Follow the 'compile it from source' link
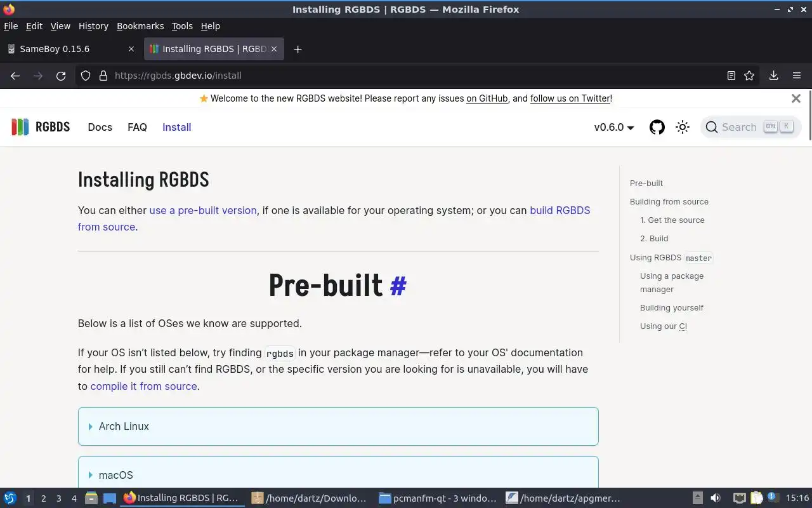 click(x=143, y=386)
